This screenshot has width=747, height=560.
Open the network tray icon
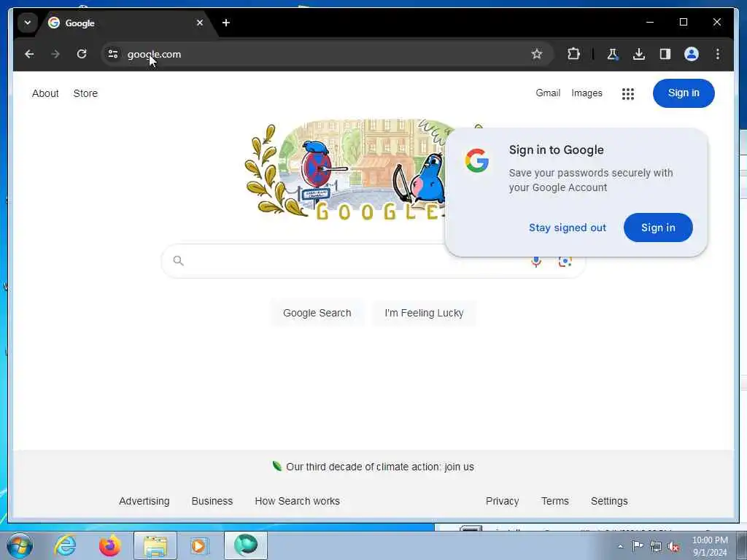tap(656, 546)
